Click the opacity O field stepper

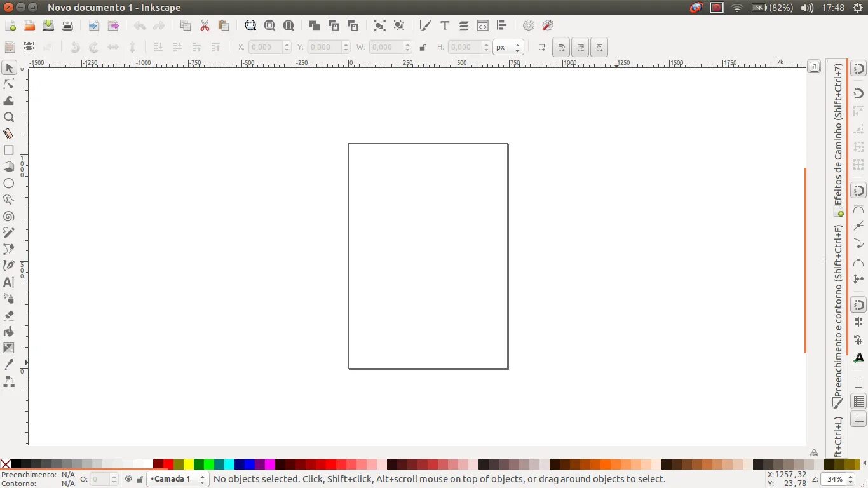[x=114, y=479]
